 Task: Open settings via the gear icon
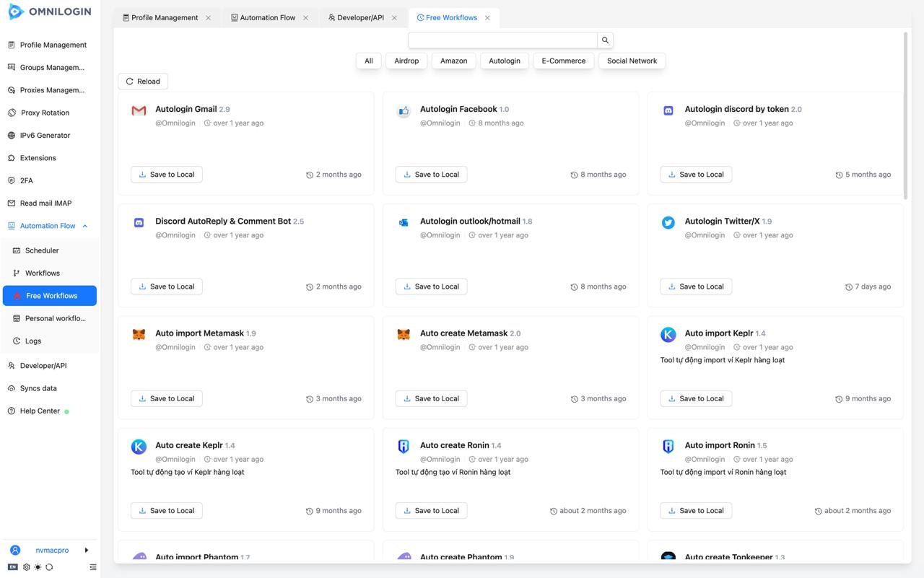click(x=27, y=567)
